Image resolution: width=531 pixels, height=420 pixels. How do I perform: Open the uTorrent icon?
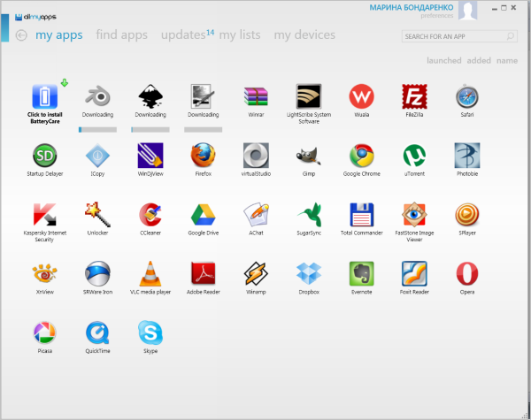[x=414, y=156]
